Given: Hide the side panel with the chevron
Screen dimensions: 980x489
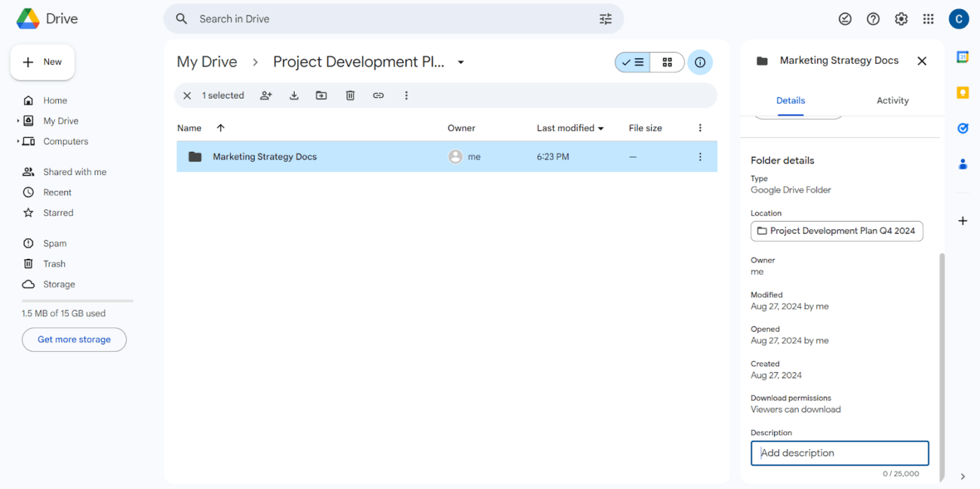Looking at the screenshot, I should click(962, 476).
